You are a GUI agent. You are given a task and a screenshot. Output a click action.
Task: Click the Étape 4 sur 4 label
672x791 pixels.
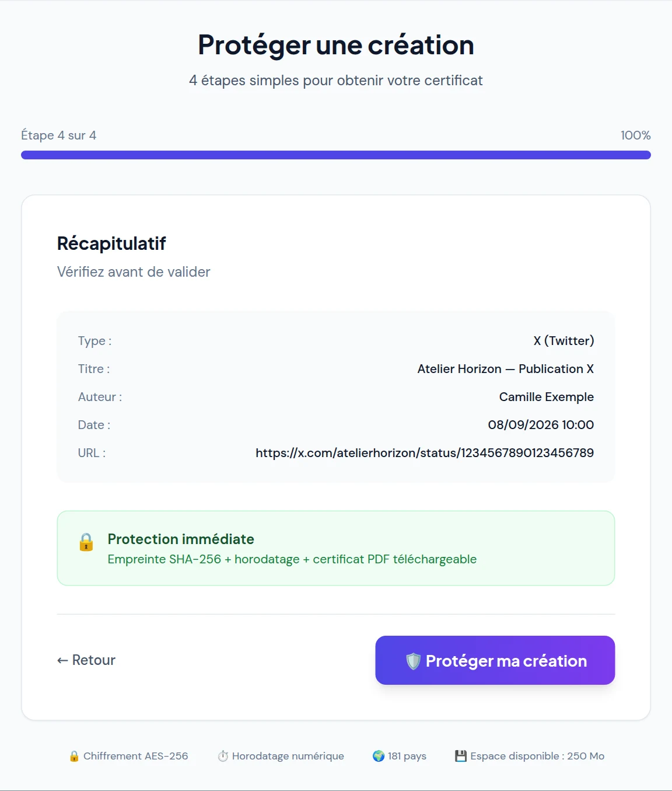pos(59,135)
